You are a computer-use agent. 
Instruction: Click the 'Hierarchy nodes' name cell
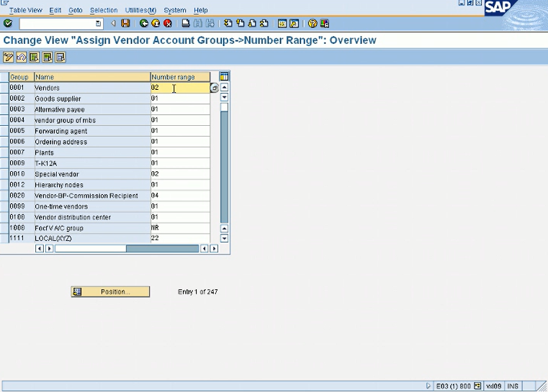click(x=92, y=185)
